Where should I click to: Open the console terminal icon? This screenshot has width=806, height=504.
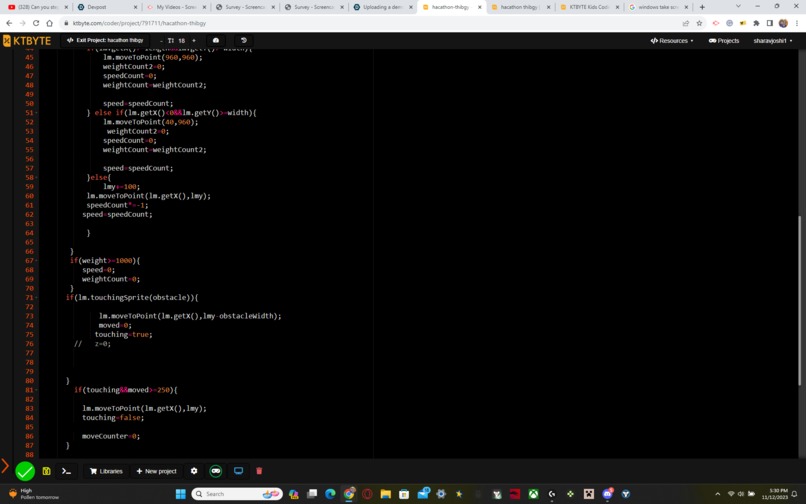click(66, 471)
